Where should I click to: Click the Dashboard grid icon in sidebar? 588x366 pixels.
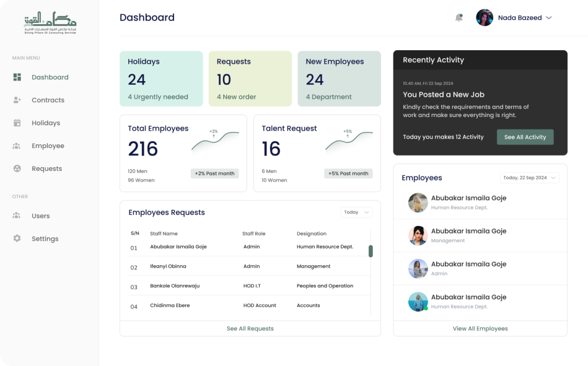[x=17, y=77]
